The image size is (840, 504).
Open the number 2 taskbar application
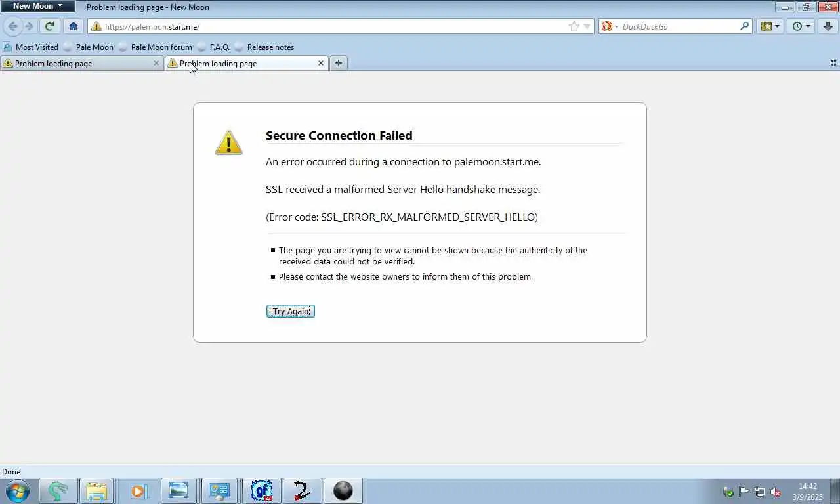coord(303,491)
